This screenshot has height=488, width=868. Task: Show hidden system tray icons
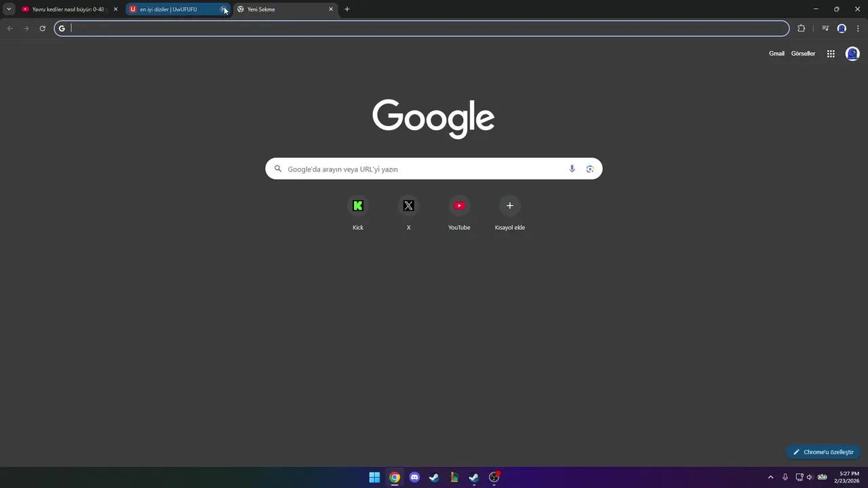tap(770, 477)
